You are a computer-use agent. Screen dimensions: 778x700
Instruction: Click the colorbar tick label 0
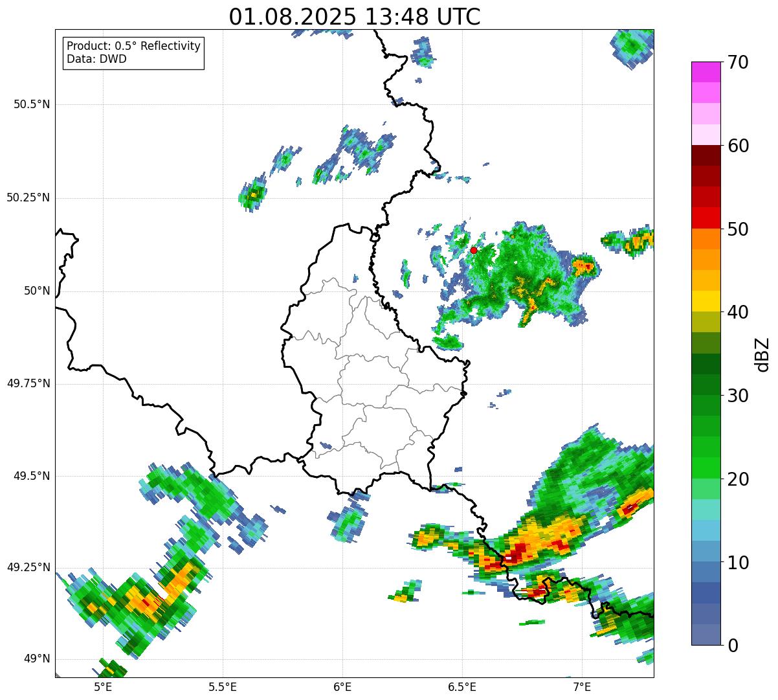pyautogui.click(x=733, y=646)
